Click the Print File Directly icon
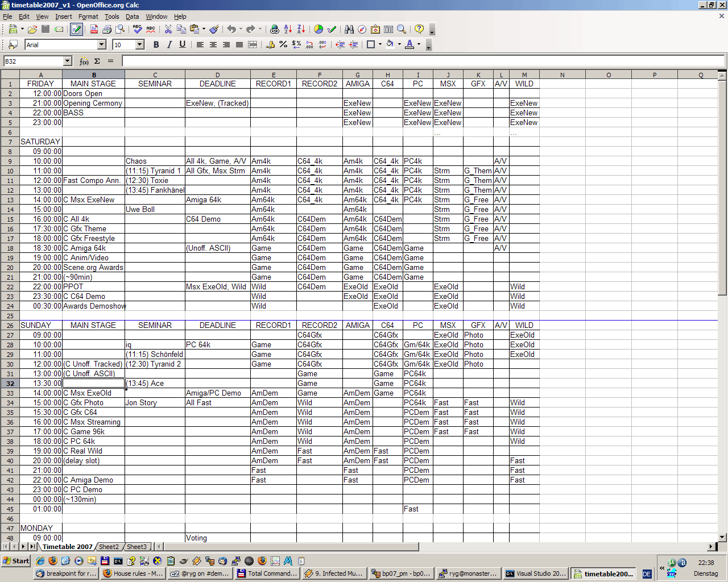Screen dimensions: 728x582 coord(107,29)
